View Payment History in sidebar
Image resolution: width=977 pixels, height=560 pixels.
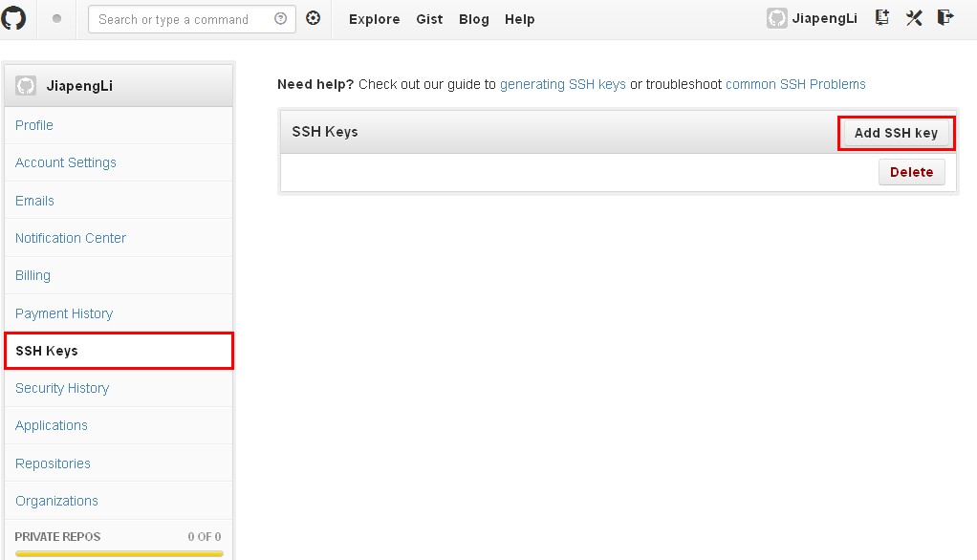(x=119, y=313)
